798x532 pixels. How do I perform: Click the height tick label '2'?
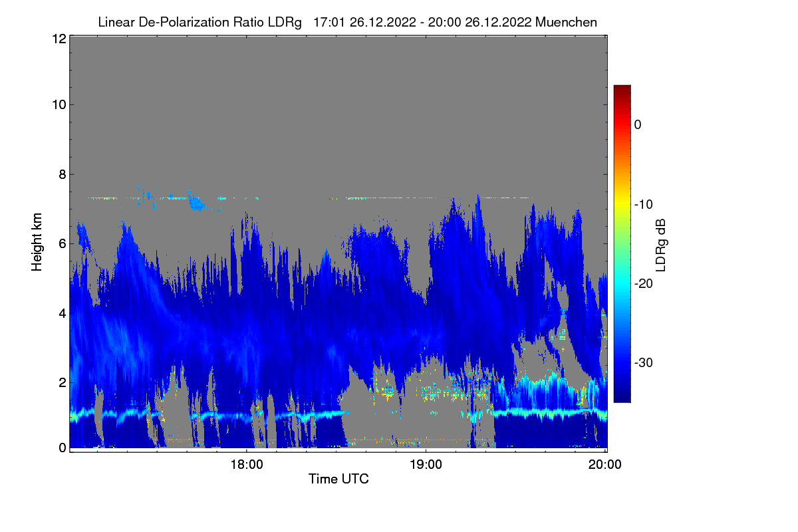tap(61, 382)
